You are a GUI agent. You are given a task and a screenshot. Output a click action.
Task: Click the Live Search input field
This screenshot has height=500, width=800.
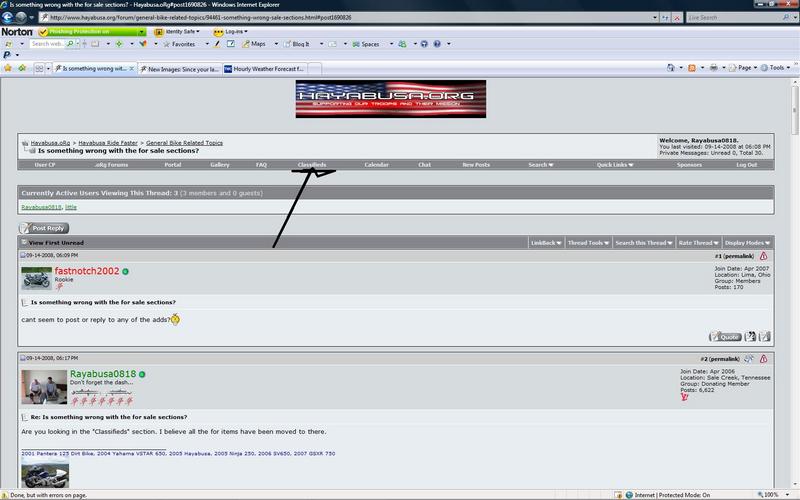click(730, 18)
